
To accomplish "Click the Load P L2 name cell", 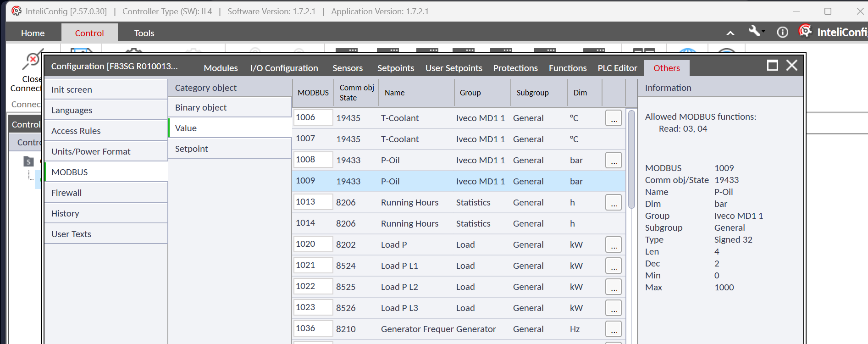I will (399, 287).
